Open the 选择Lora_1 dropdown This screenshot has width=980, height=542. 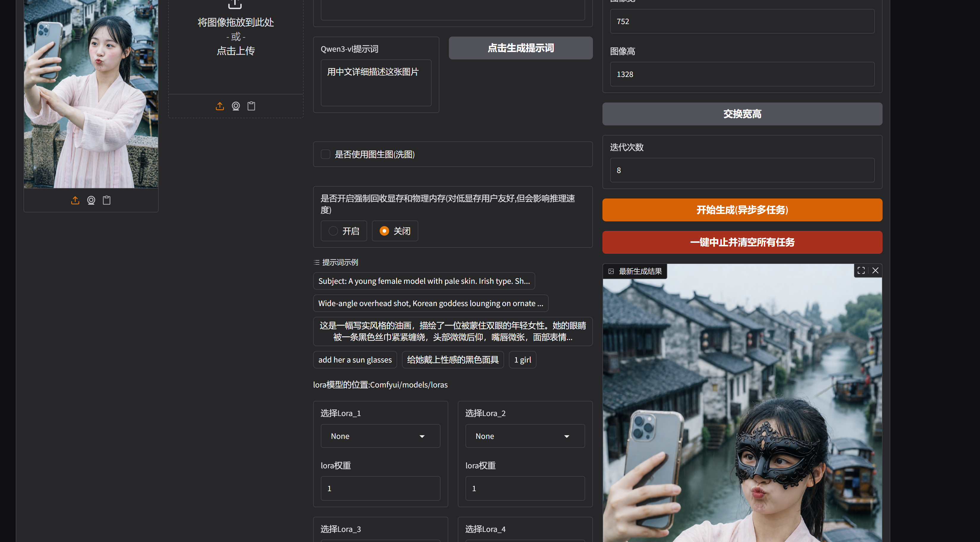point(381,436)
